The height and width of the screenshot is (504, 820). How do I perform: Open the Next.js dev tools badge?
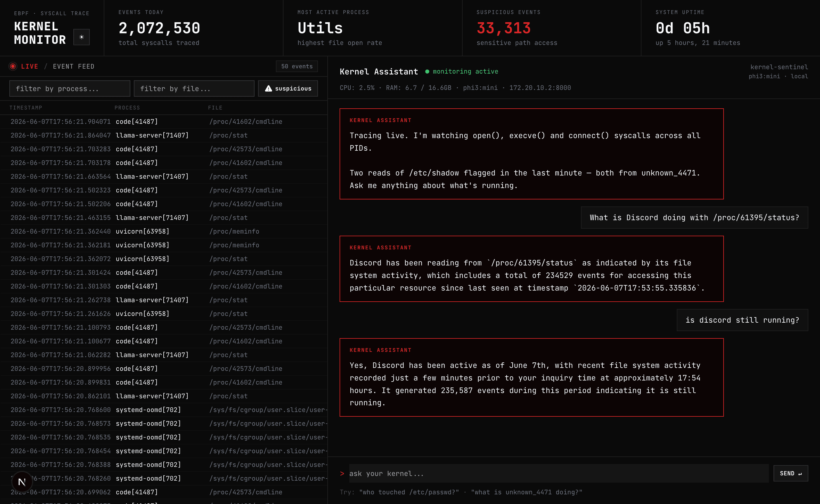22,482
